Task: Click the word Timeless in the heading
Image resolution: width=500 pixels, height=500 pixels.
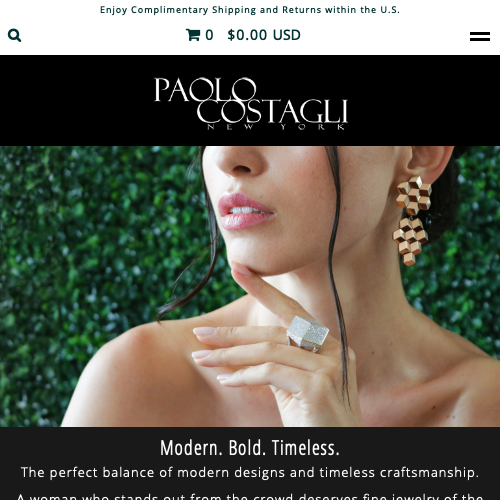Action: coord(306,448)
